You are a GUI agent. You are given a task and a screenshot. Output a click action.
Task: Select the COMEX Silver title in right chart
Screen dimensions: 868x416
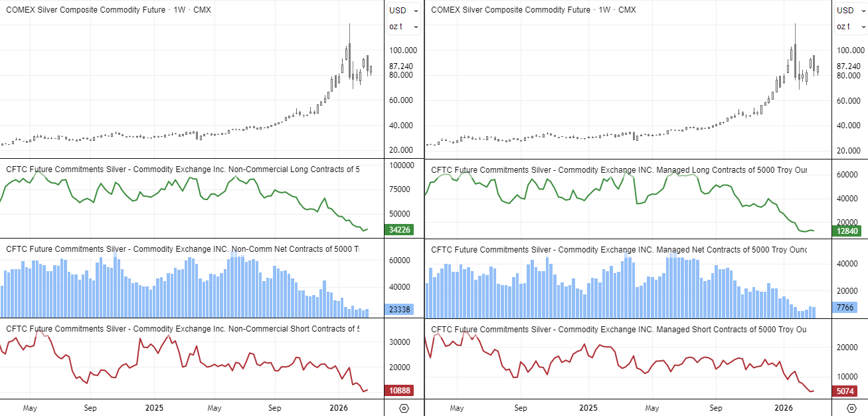click(533, 10)
